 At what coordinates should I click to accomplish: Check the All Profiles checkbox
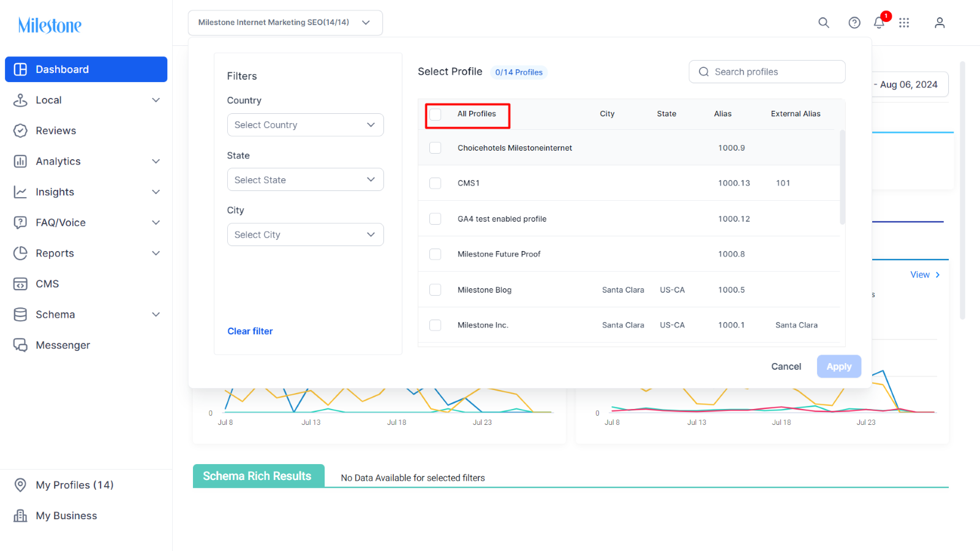(x=435, y=114)
